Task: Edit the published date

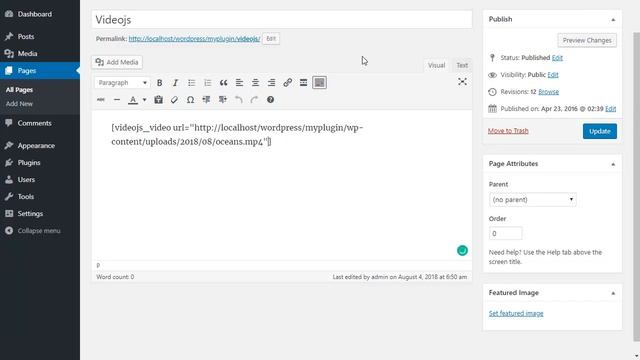Action: click(x=611, y=109)
